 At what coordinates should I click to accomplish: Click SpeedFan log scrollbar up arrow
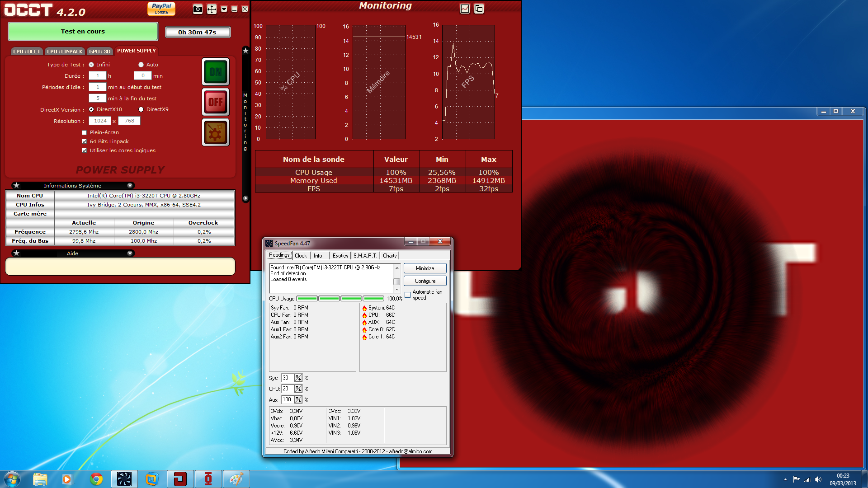tap(397, 268)
